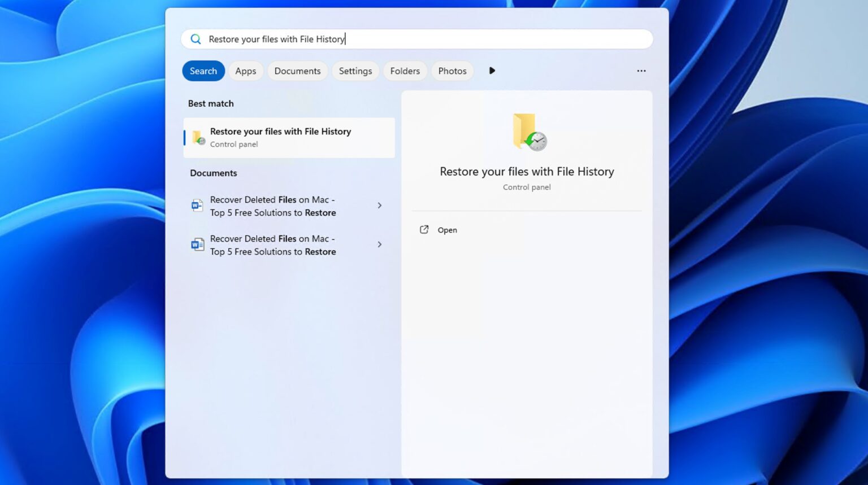The height and width of the screenshot is (485, 868).
Task: Expand the second Recover Deleted Files result chevron
Action: (379, 244)
